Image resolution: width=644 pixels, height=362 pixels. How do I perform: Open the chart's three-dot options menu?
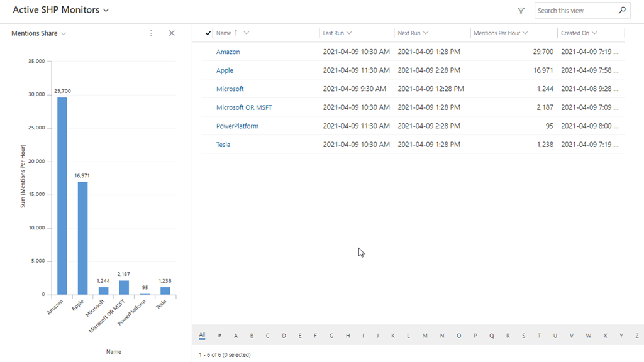click(151, 33)
